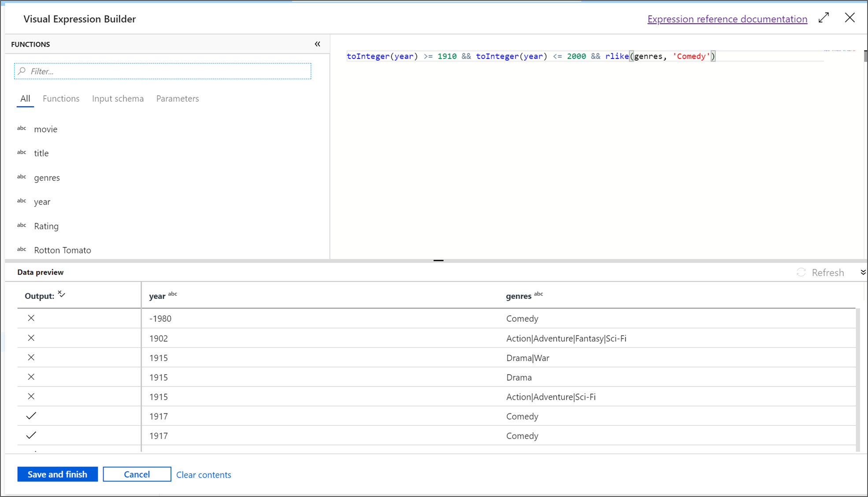The image size is (868, 497).
Task: Click the Filter input field
Action: pos(164,71)
